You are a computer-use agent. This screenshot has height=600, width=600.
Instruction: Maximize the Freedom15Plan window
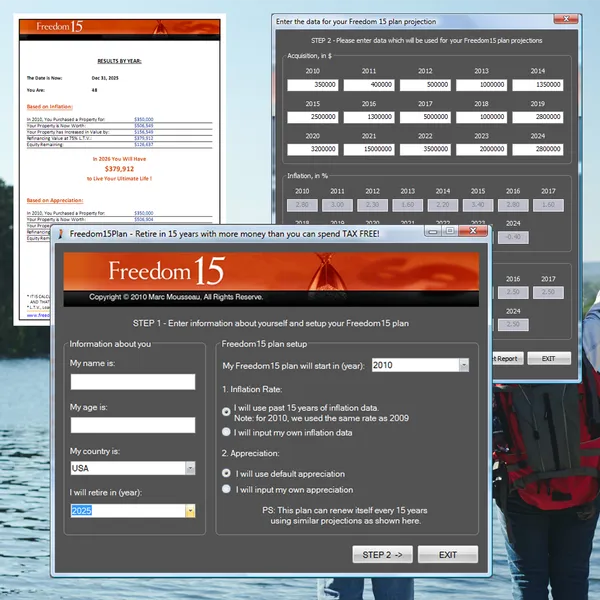tap(450, 231)
